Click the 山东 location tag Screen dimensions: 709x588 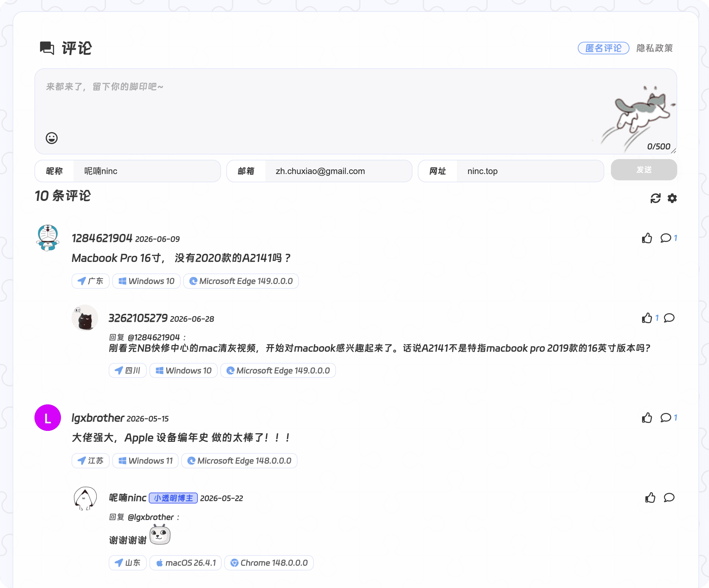pyautogui.click(x=128, y=563)
